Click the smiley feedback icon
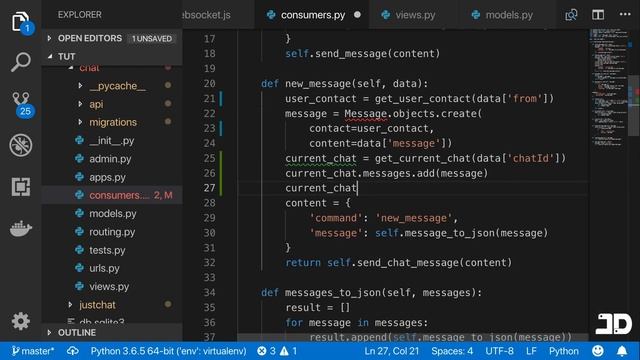640x360 pixels. pos(598,351)
